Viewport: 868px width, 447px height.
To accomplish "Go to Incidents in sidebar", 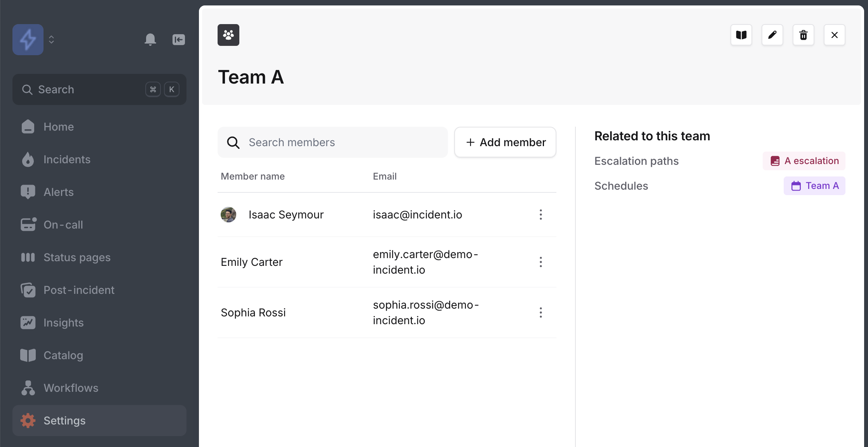I will click(66, 159).
